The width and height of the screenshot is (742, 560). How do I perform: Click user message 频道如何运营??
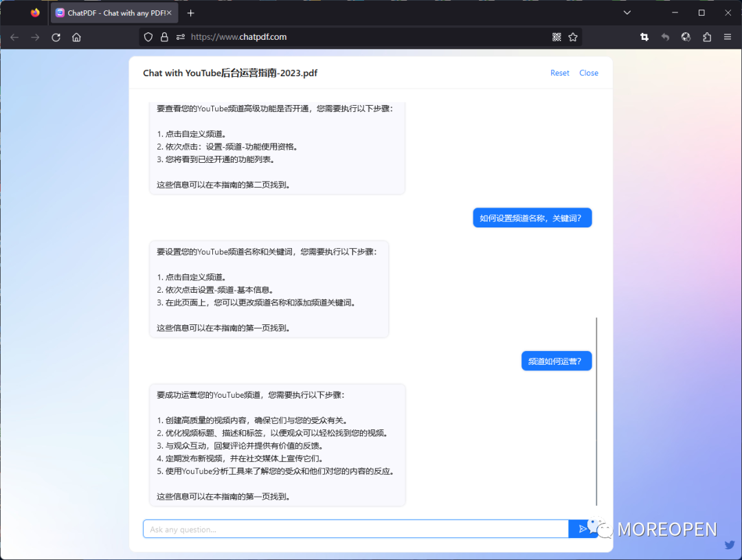[x=556, y=361]
